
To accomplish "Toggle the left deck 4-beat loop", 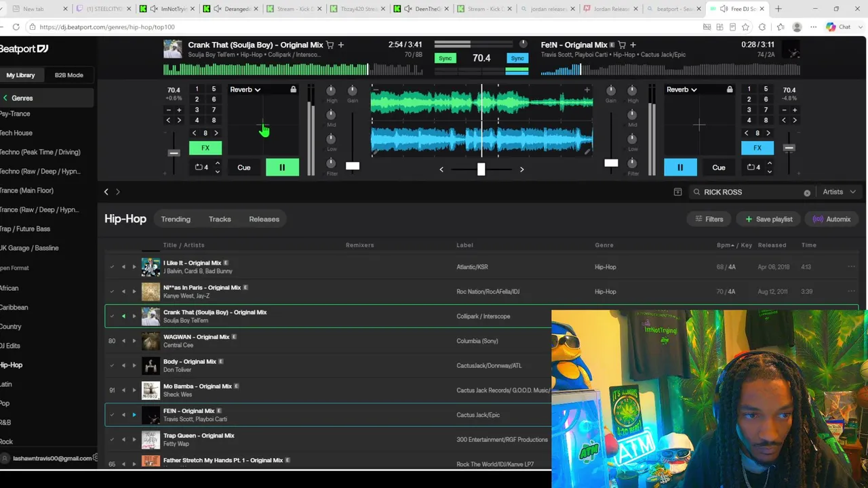I will tap(201, 167).
